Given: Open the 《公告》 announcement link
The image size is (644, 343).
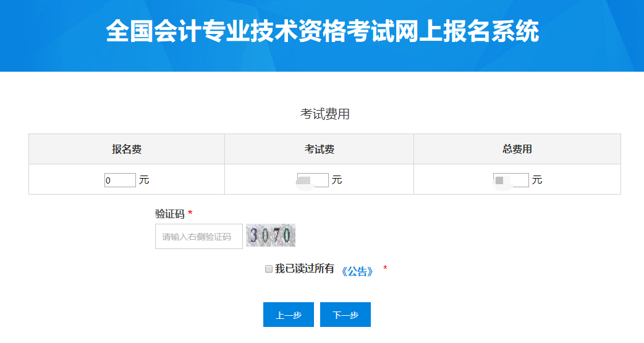Looking at the screenshot, I should click(x=358, y=271).
